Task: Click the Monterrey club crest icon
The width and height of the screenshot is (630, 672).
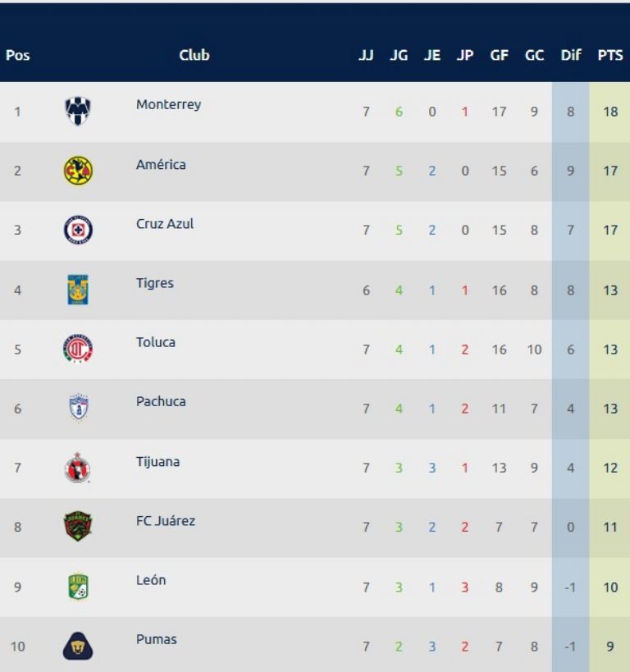Action: click(78, 112)
